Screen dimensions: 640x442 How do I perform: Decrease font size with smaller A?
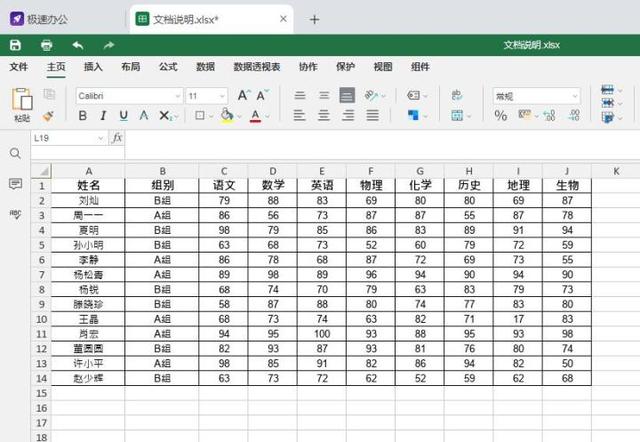click(263, 96)
